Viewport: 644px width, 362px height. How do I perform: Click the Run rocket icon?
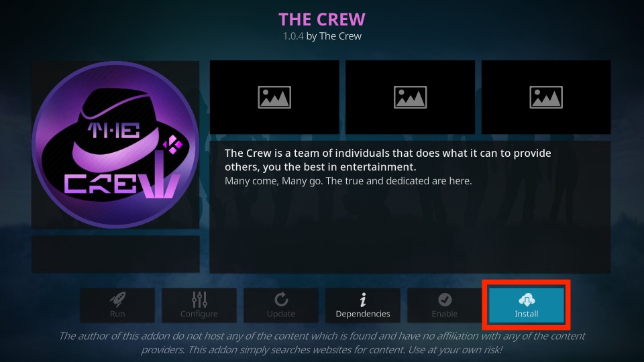[x=117, y=300]
